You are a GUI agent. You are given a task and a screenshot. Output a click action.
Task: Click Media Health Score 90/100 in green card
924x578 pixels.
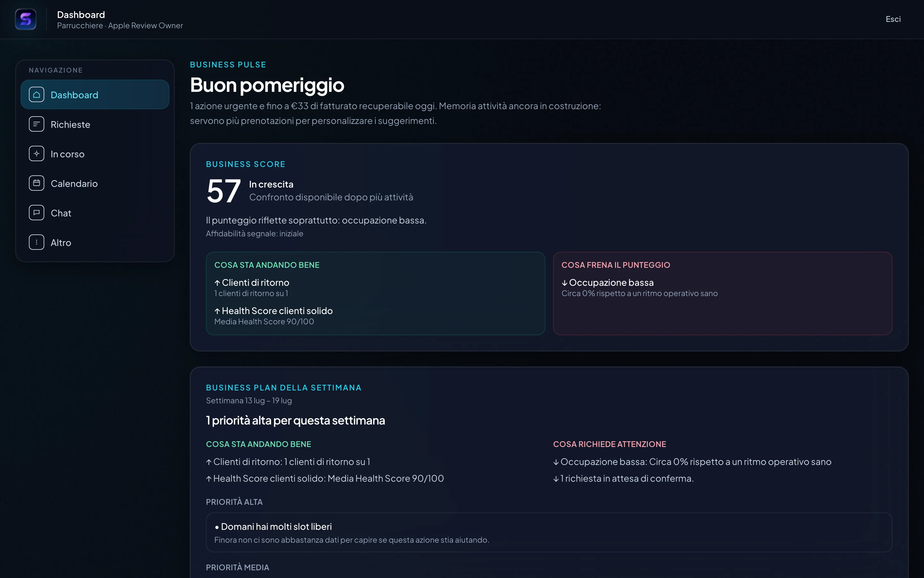pyautogui.click(x=264, y=321)
